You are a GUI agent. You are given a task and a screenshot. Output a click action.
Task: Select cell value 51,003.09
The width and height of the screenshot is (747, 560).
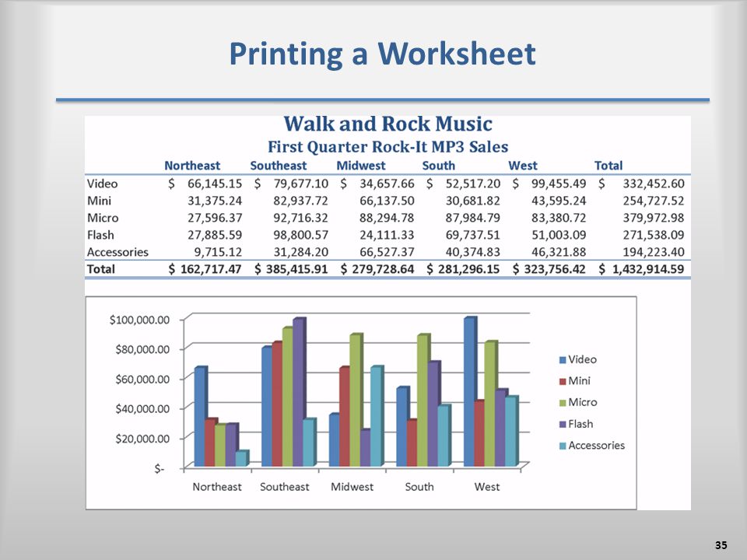click(559, 235)
